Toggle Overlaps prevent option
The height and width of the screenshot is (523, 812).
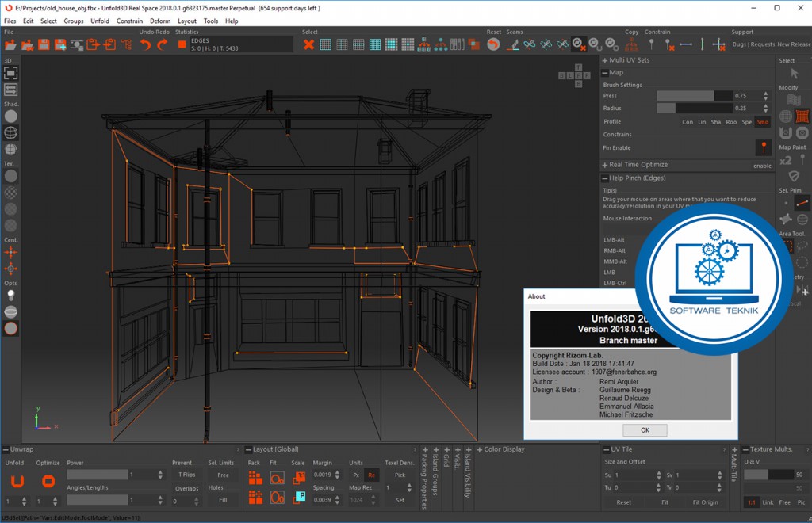187,488
